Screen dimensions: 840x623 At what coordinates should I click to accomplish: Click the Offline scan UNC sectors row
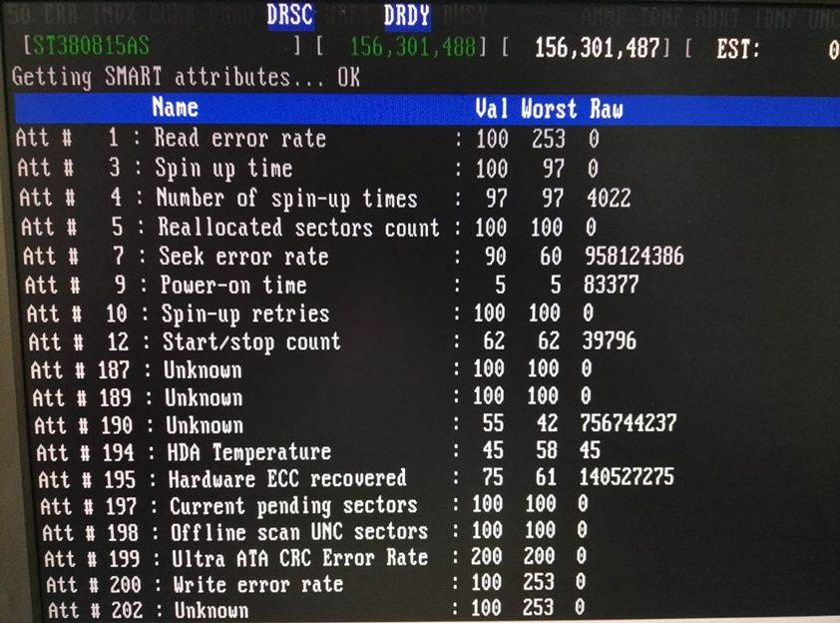point(315,531)
